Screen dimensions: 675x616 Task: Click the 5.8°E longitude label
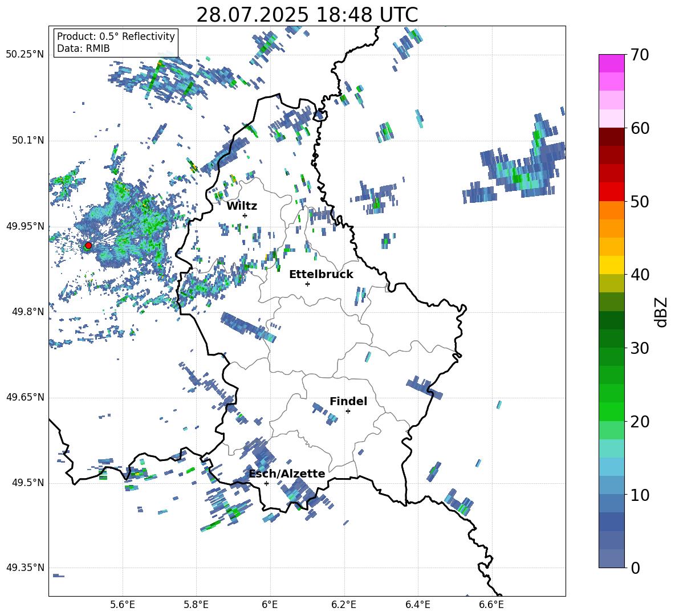pyautogui.click(x=196, y=605)
